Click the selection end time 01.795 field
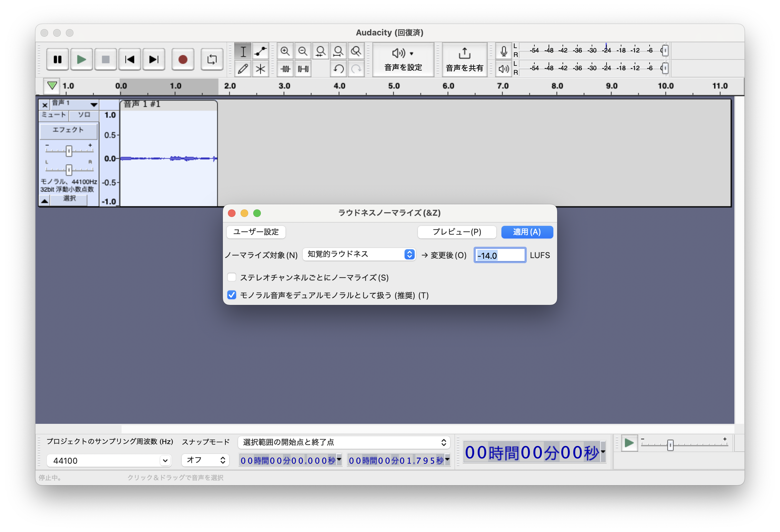 click(396, 461)
